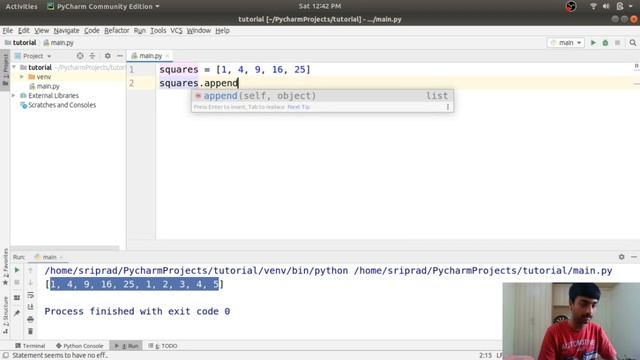
Task: Open the View menu
Action: (x=41, y=31)
